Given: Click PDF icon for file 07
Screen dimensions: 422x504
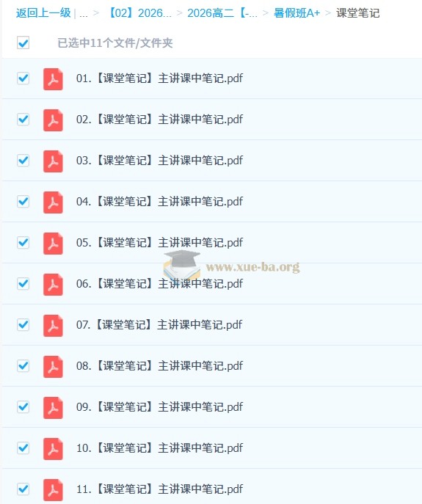Looking at the screenshot, I should pyautogui.click(x=53, y=326).
